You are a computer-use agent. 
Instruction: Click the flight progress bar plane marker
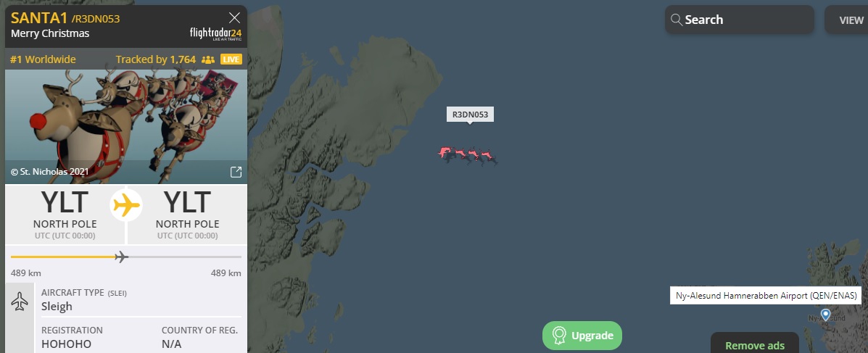pyautogui.click(x=121, y=257)
